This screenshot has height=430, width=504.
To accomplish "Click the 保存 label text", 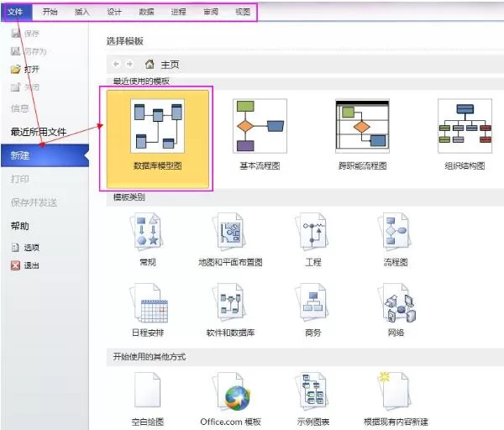I will (x=32, y=34).
